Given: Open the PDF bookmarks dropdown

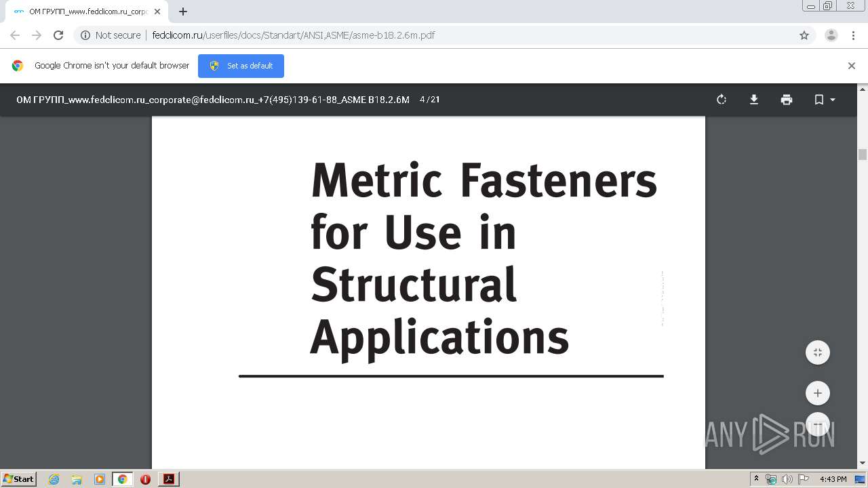Looking at the screenshot, I should pos(825,100).
